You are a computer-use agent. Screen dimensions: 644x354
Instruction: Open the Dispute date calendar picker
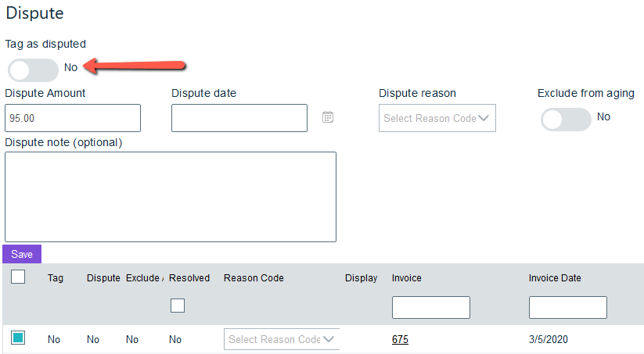328,117
